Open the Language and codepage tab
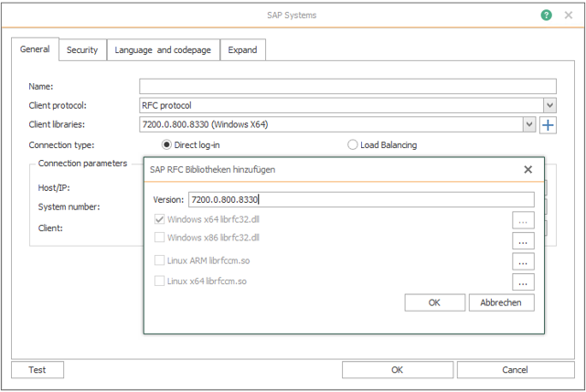Screen dimensions: 586x392 163,50
